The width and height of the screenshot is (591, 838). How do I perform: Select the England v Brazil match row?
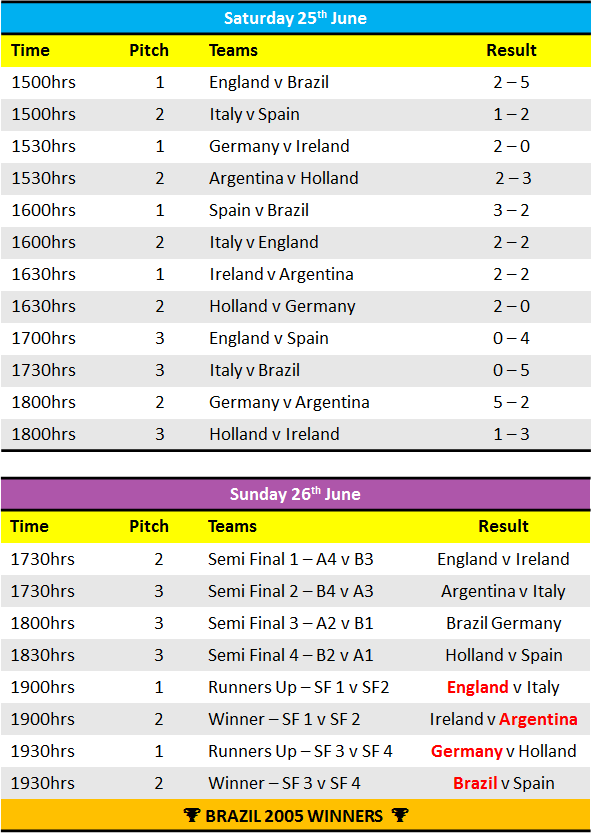(296, 82)
